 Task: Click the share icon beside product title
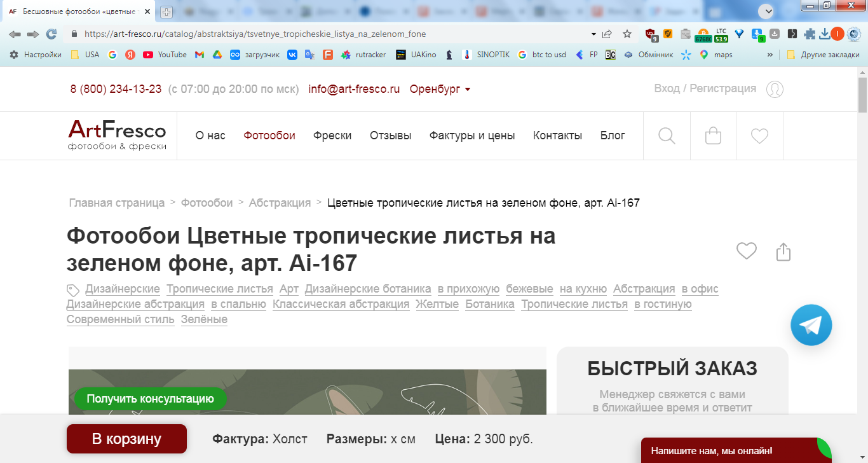click(783, 251)
